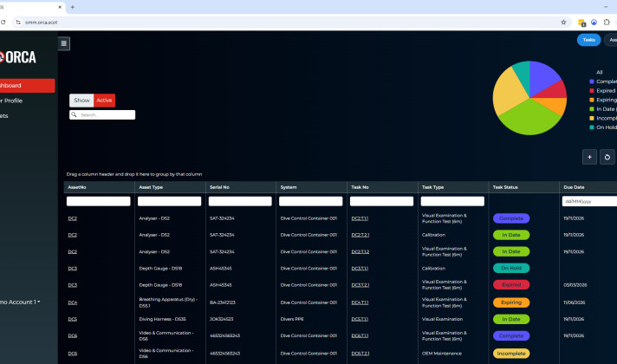Focus the System column filter box
This screenshot has width=617, height=364.
tap(311, 201)
